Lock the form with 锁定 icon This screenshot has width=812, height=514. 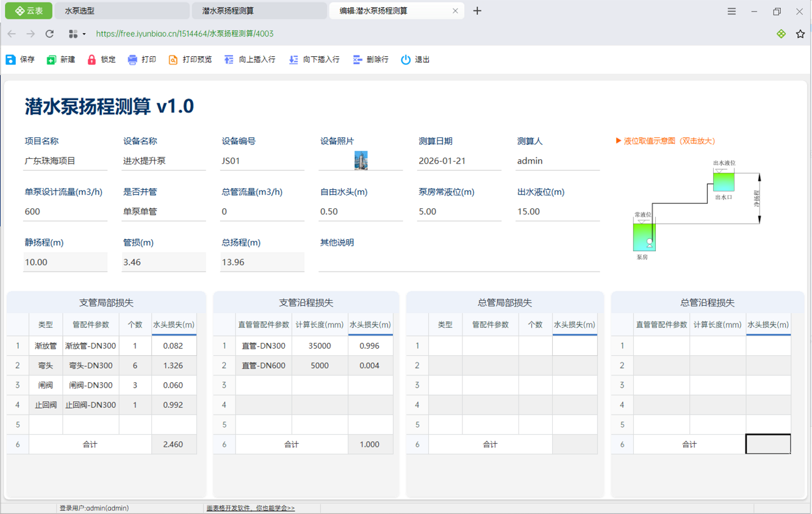pyautogui.click(x=92, y=60)
